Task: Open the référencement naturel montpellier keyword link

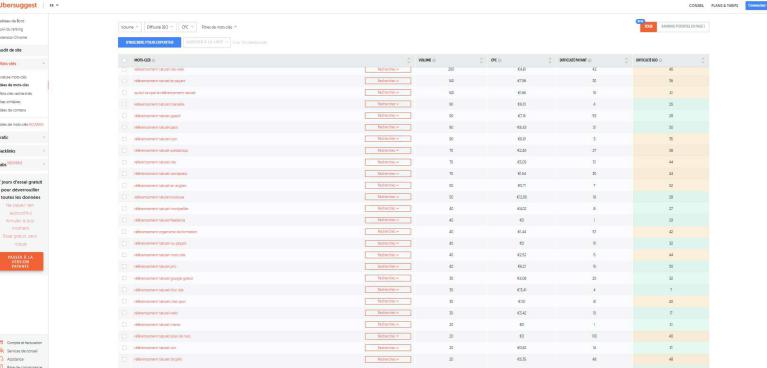Action: tap(161, 208)
